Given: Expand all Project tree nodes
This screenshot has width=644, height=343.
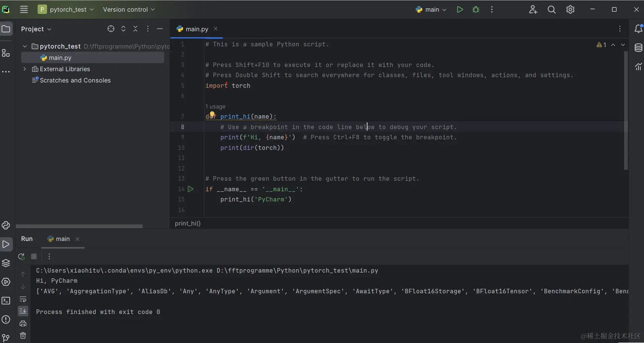Looking at the screenshot, I should click(123, 29).
